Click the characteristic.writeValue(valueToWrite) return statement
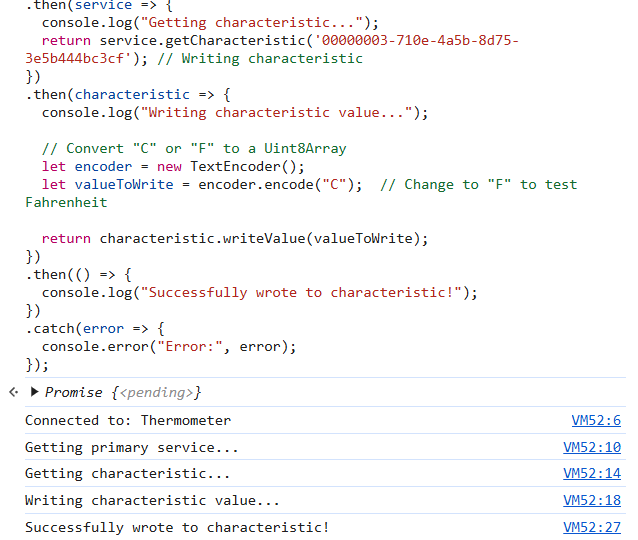The image size is (638, 540). pos(235,238)
